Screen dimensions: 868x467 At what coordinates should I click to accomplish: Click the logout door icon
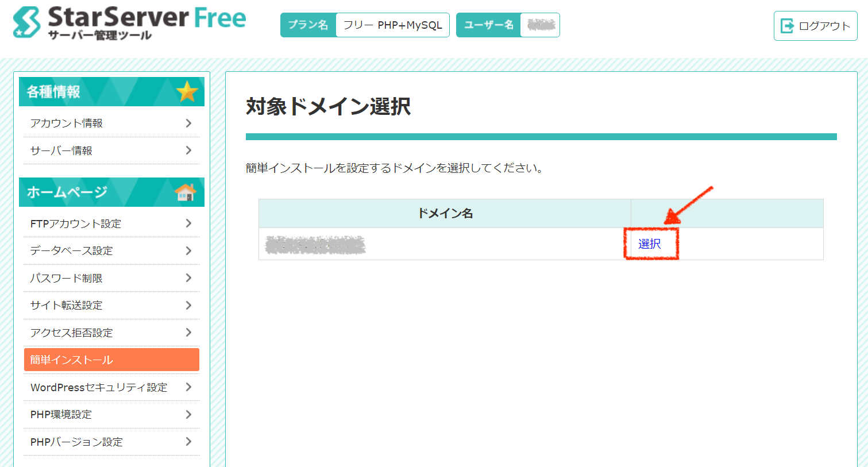787,26
